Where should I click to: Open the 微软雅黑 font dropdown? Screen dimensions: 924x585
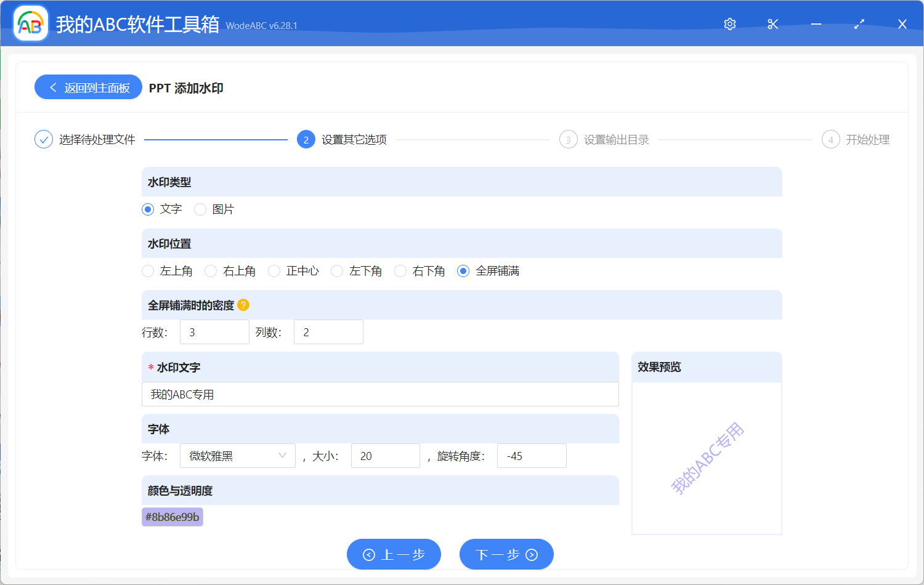(237, 456)
